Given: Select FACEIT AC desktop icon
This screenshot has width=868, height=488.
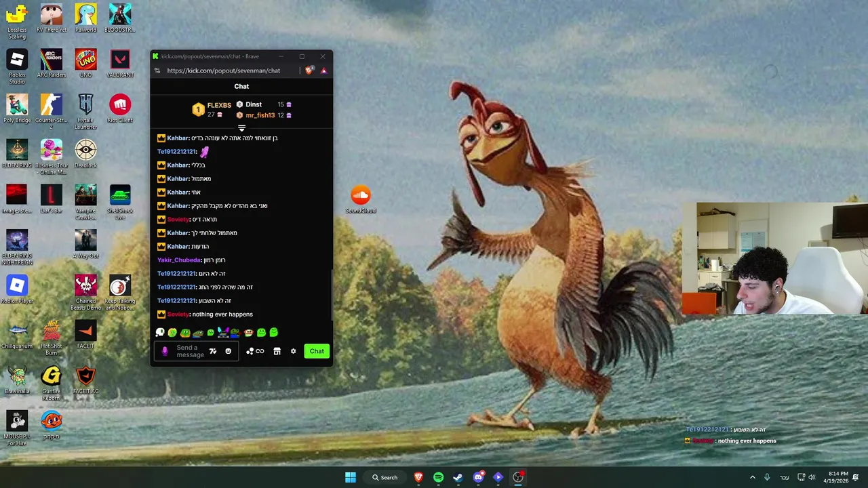Looking at the screenshot, I should point(85,380).
